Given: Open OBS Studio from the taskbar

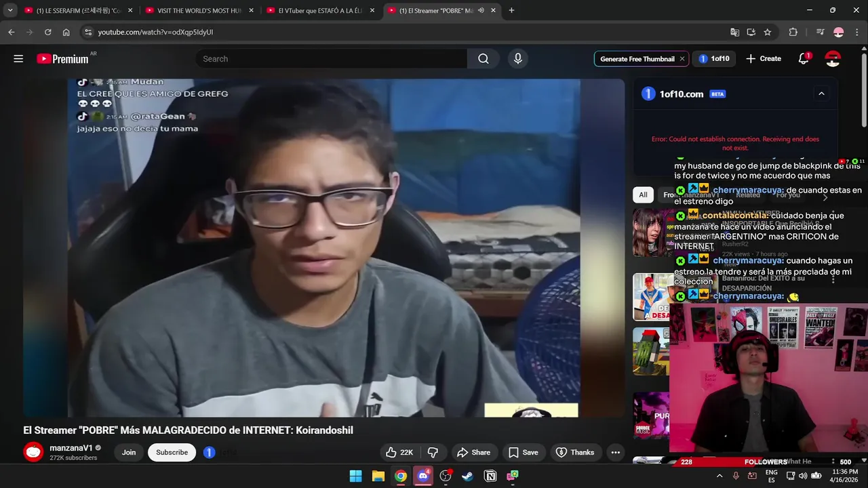Looking at the screenshot, I should tap(446, 476).
